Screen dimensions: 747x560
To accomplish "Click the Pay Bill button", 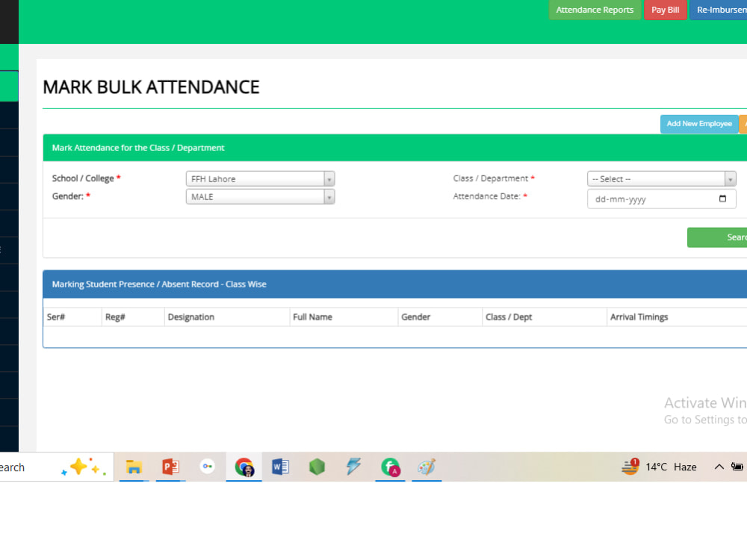I will [665, 10].
